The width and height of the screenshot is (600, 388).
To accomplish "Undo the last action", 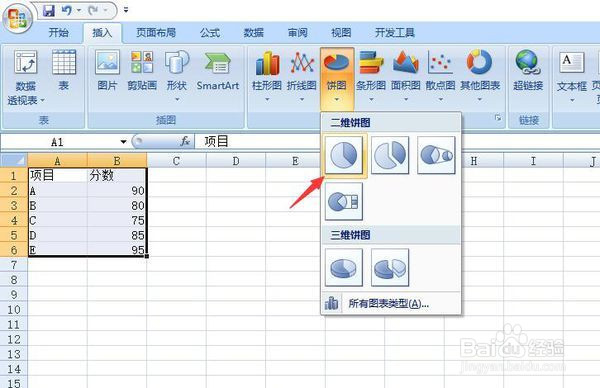I will click(x=66, y=10).
